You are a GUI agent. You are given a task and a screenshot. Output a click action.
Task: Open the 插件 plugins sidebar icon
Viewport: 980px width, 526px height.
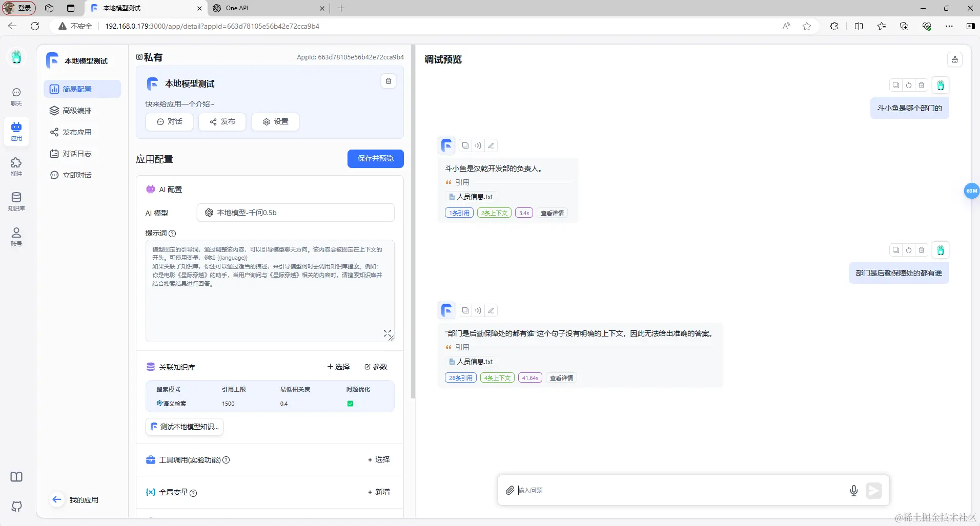pos(16,166)
